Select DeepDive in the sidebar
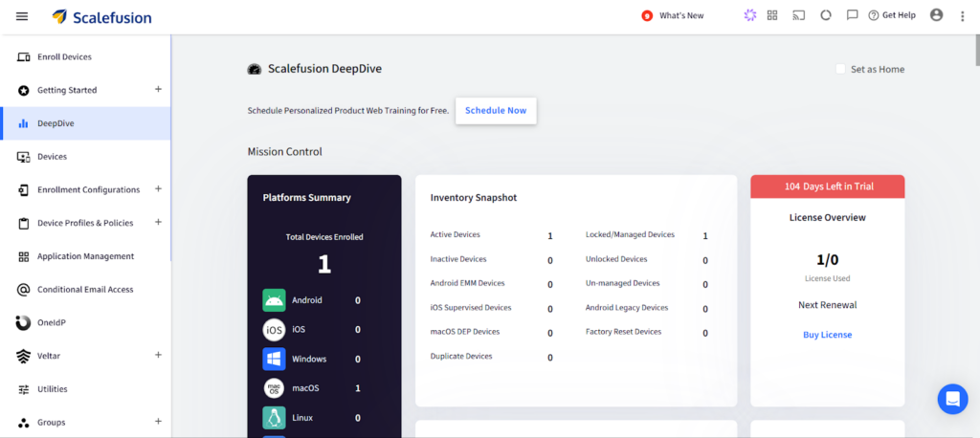Viewport: 980px width, 438px height. [x=85, y=123]
